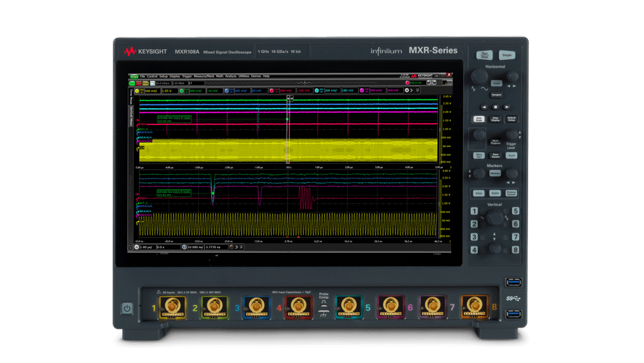
Task: Click the small vertical position knob
Action: pyautogui.click(x=495, y=248)
